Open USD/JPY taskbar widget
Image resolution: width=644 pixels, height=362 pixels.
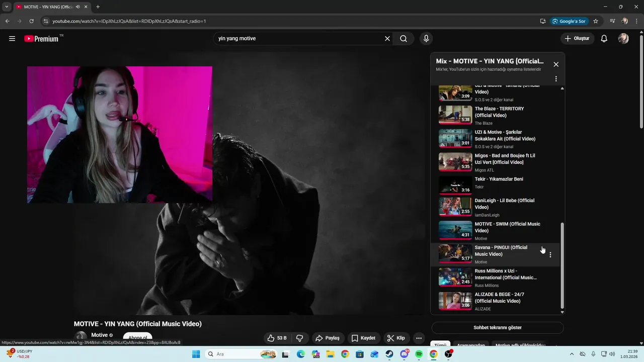[19, 354]
